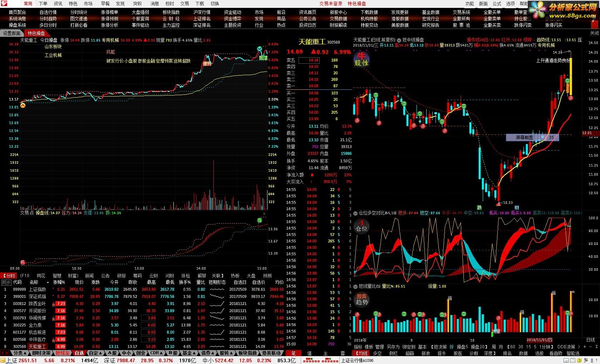Toggle the 同步 button in the stock list
600x364 pixels.
click(x=6, y=282)
